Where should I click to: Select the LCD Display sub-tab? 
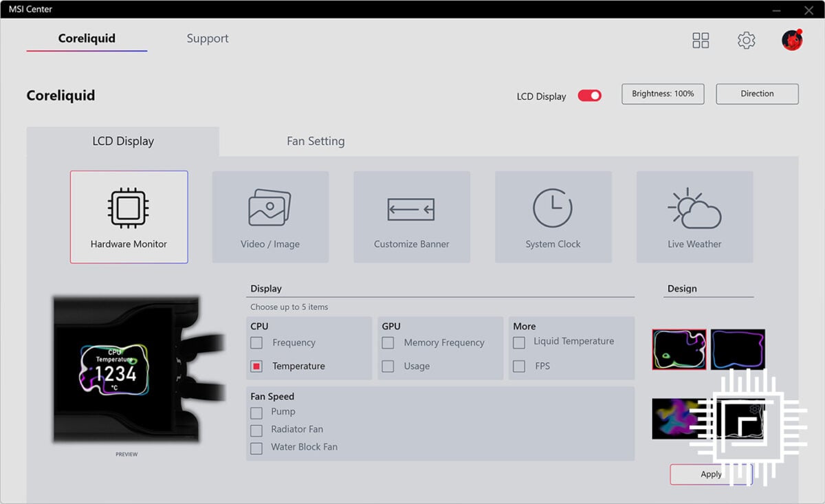tap(123, 141)
